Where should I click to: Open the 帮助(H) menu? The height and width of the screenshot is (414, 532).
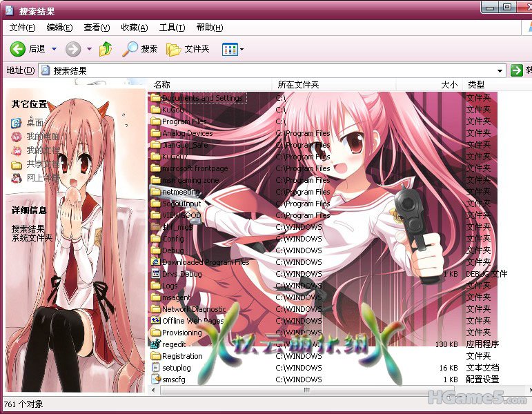[210, 28]
